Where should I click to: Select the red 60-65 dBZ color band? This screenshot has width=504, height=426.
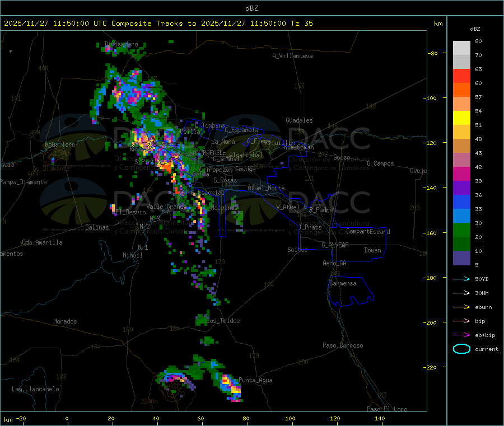tap(461, 76)
